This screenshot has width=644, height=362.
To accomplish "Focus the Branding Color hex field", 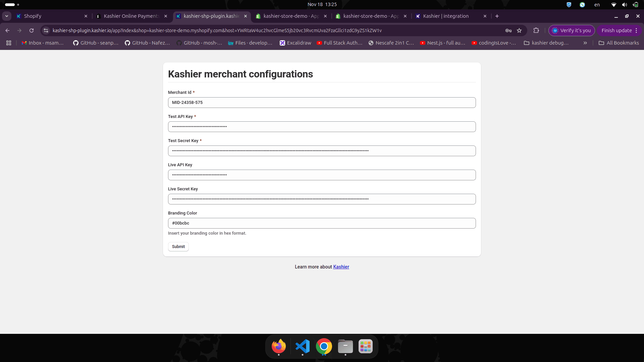I will pos(322,223).
